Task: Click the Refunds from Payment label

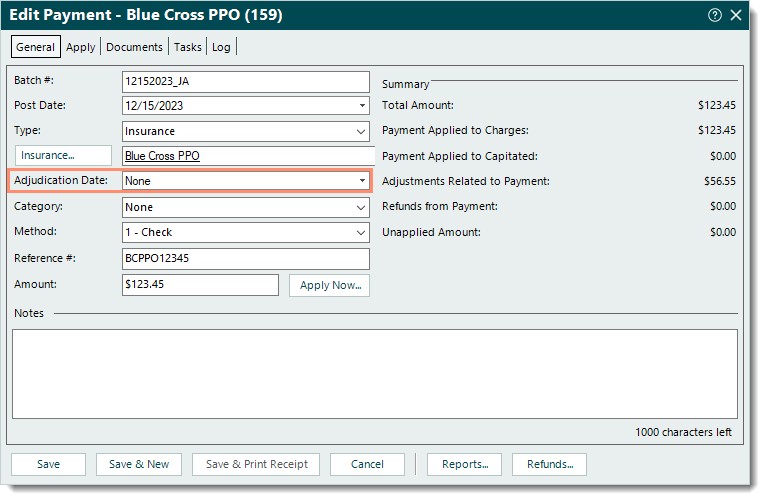Action: 440,206
